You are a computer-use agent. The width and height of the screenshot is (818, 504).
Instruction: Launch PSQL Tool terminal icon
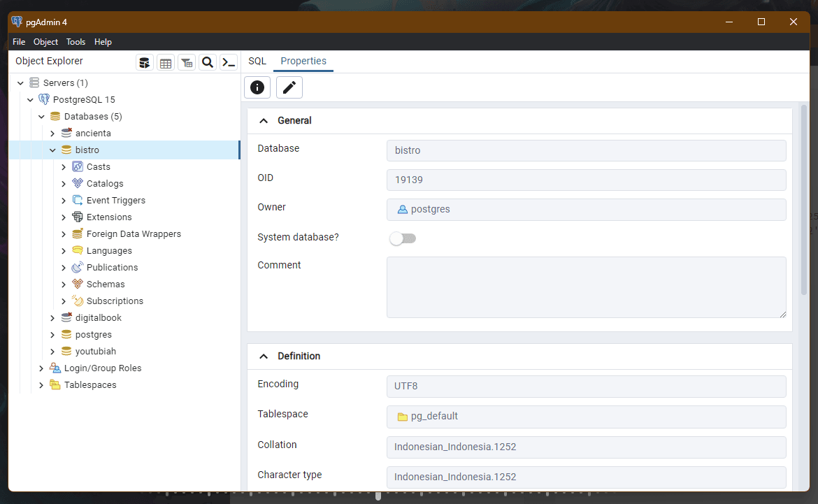tap(229, 63)
